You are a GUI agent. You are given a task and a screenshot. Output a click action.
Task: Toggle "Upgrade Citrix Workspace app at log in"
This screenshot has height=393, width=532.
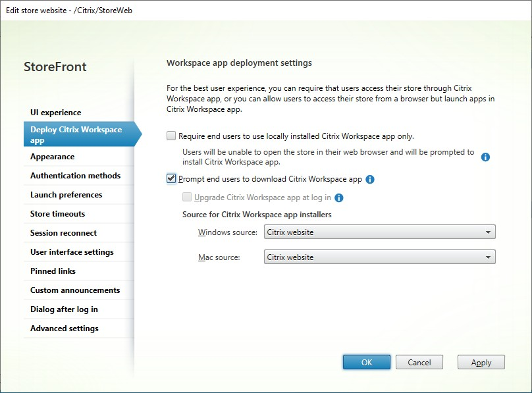click(187, 196)
